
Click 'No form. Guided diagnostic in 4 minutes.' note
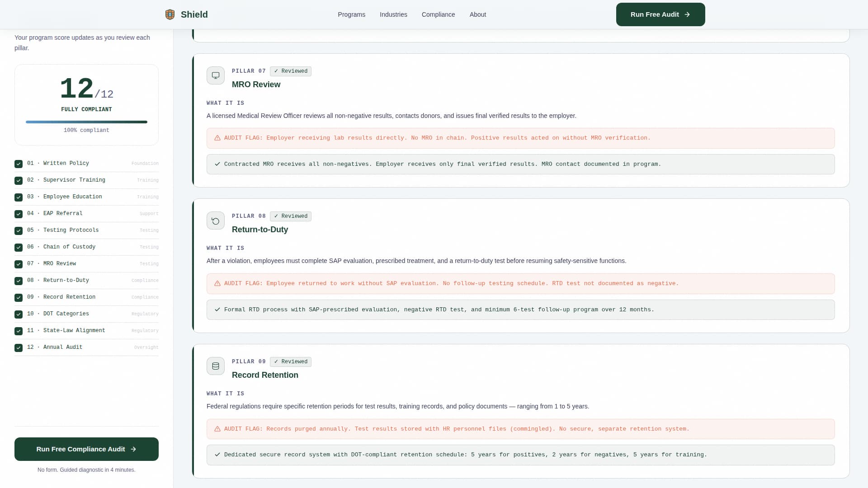tap(86, 470)
